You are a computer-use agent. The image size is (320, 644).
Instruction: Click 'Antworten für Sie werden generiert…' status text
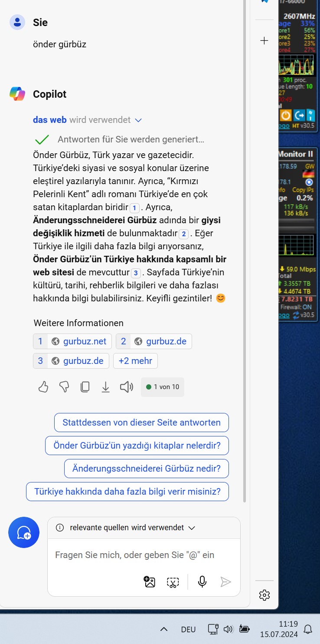coord(131,139)
